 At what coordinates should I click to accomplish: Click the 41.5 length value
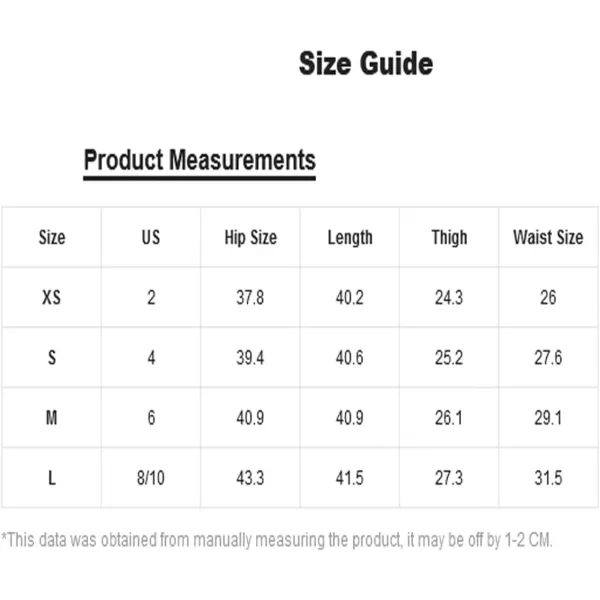coord(350,478)
